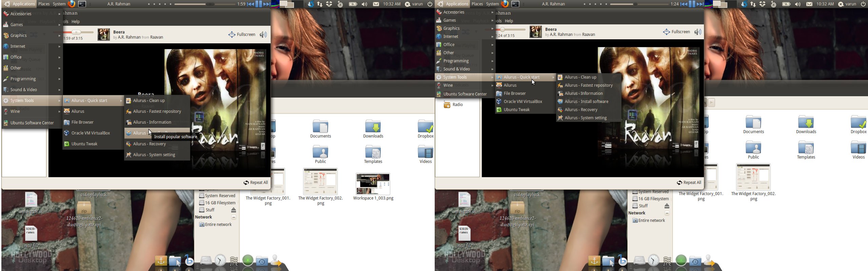868x271 pixels.
Task: Launch Oracle VM VirtualBox from the left menu
Action: pos(93,133)
